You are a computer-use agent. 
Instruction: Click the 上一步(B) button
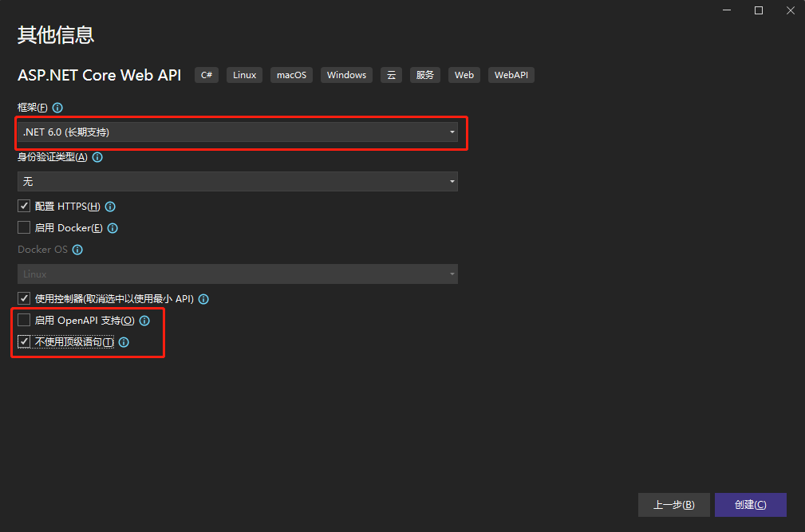click(x=673, y=505)
